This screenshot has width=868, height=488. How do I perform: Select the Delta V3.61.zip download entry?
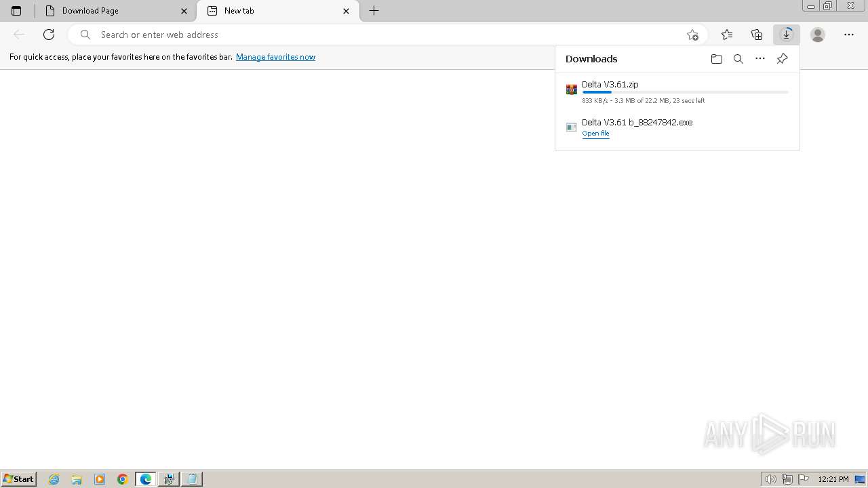point(677,92)
